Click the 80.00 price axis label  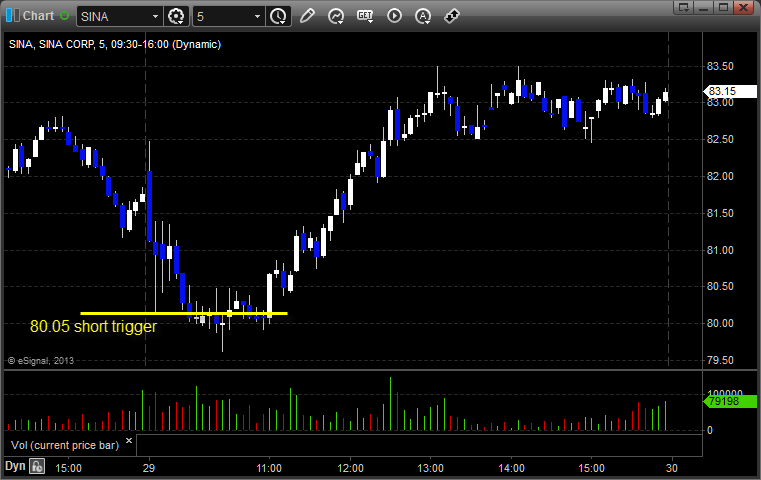(720, 323)
